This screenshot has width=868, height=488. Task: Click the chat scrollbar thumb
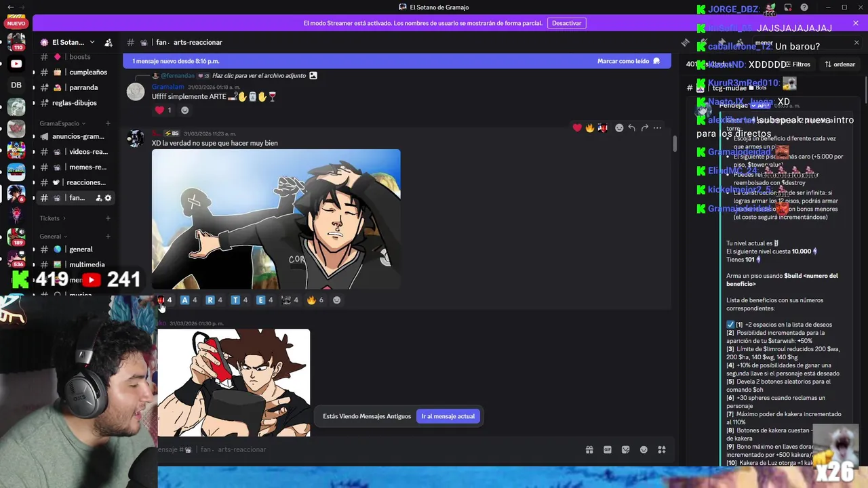pyautogui.click(x=674, y=144)
